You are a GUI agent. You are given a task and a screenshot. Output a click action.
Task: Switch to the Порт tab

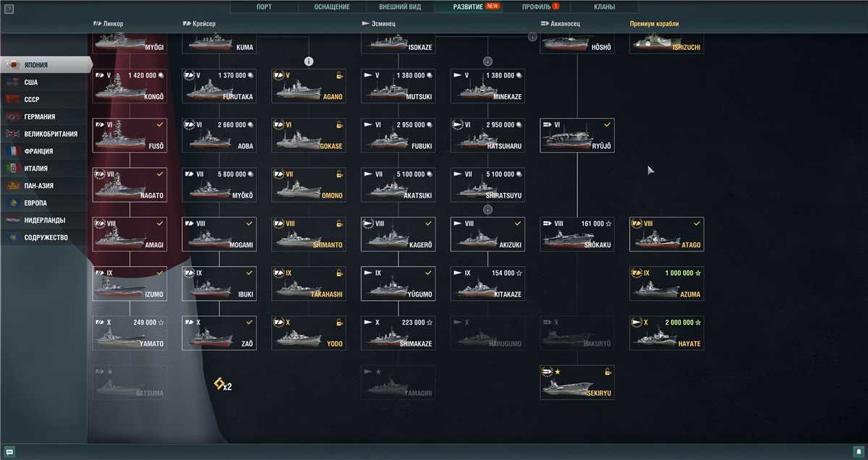coord(264,7)
